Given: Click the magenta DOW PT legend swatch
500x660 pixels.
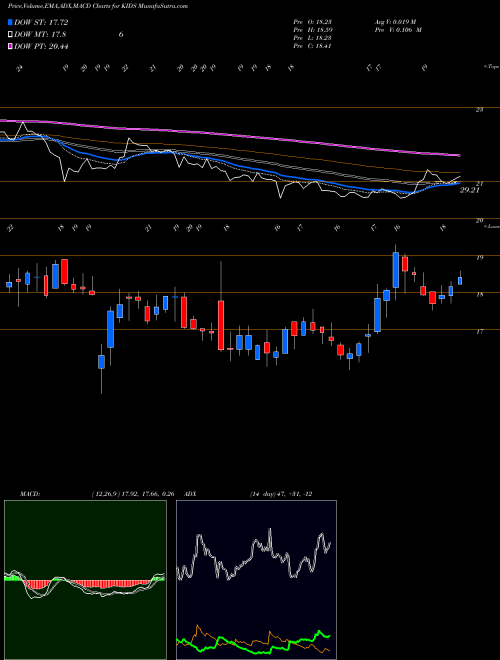Looking at the screenshot, I should 10,46.
